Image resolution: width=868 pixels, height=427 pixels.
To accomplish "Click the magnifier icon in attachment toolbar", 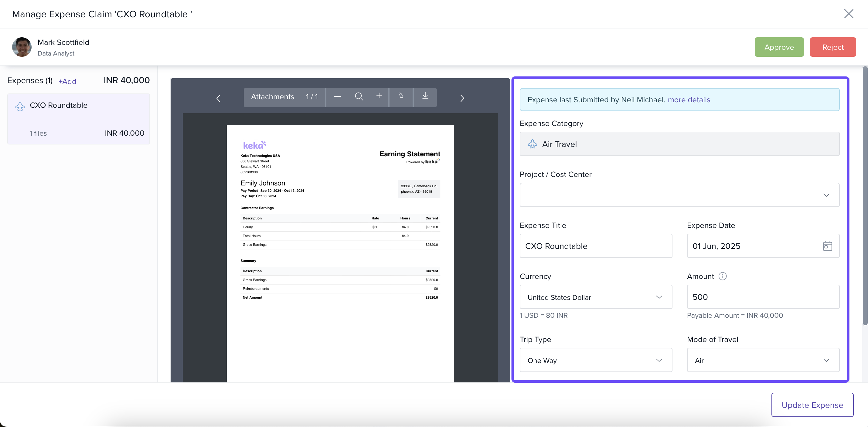I will tap(359, 97).
